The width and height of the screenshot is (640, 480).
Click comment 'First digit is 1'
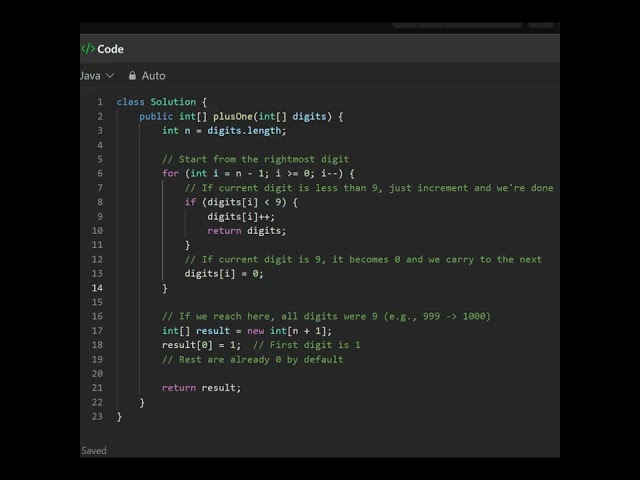coord(307,345)
